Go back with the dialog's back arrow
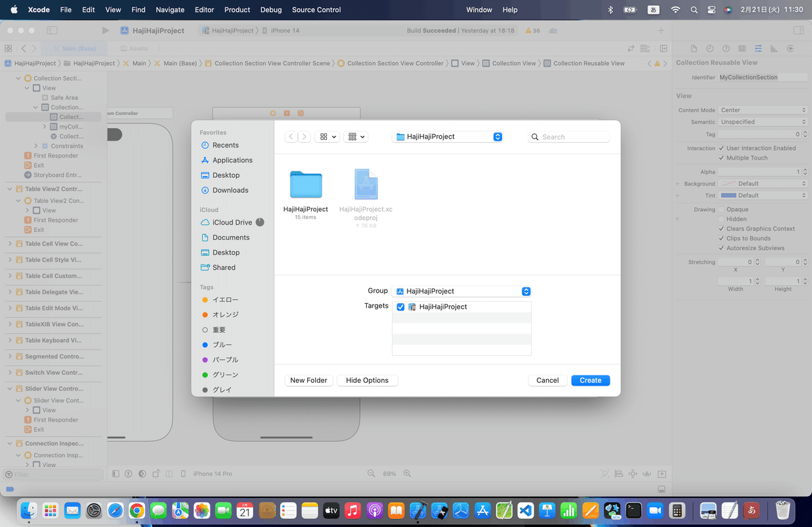 point(291,137)
